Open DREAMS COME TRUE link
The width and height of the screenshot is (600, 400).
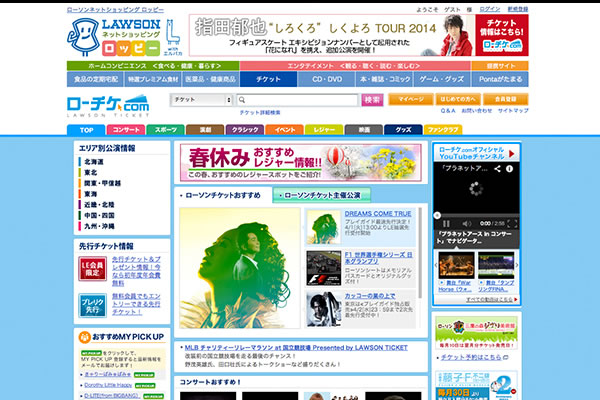[x=378, y=214]
